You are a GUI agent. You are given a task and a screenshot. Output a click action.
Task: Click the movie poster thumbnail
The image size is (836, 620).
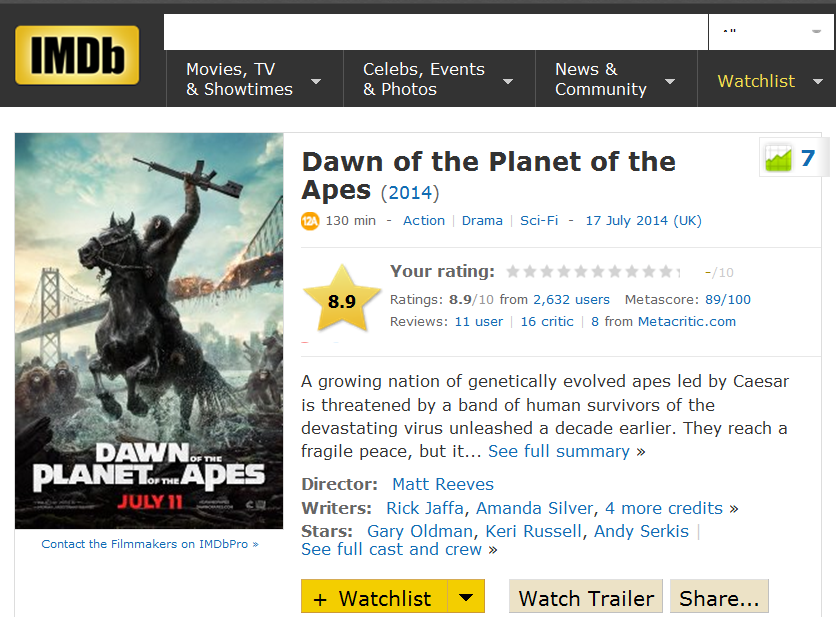[x=149, y=330]
